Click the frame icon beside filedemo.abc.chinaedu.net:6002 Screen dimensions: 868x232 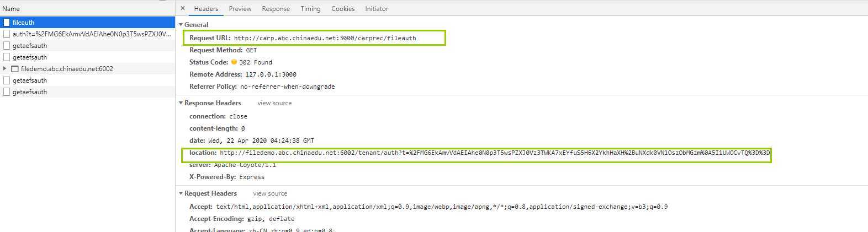point(15,69)
